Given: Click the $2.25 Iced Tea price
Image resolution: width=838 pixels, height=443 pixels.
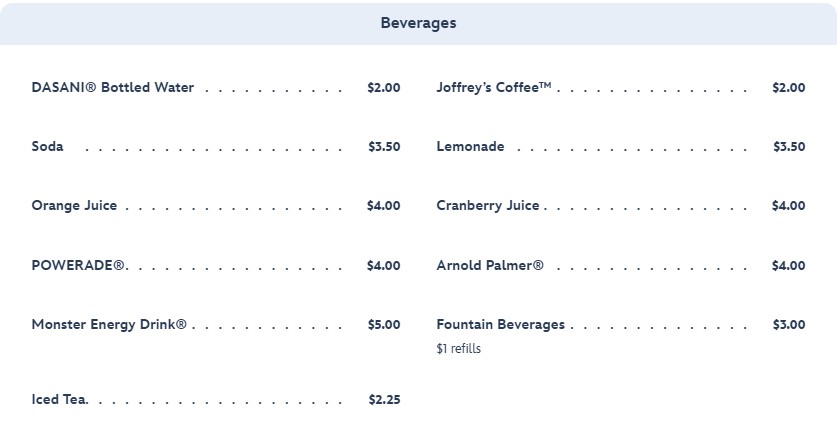Looking at the screenshot, I should 384,400.
